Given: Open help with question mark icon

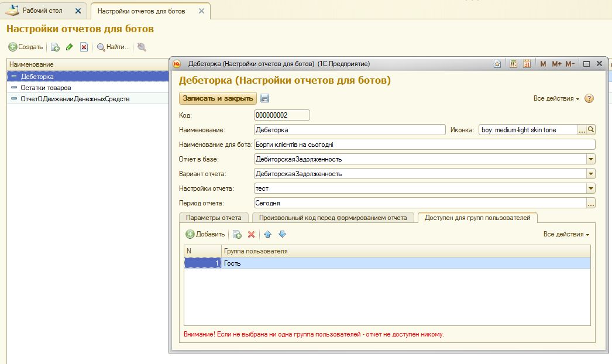Looking at the screenshot, I should click(589, 98).
